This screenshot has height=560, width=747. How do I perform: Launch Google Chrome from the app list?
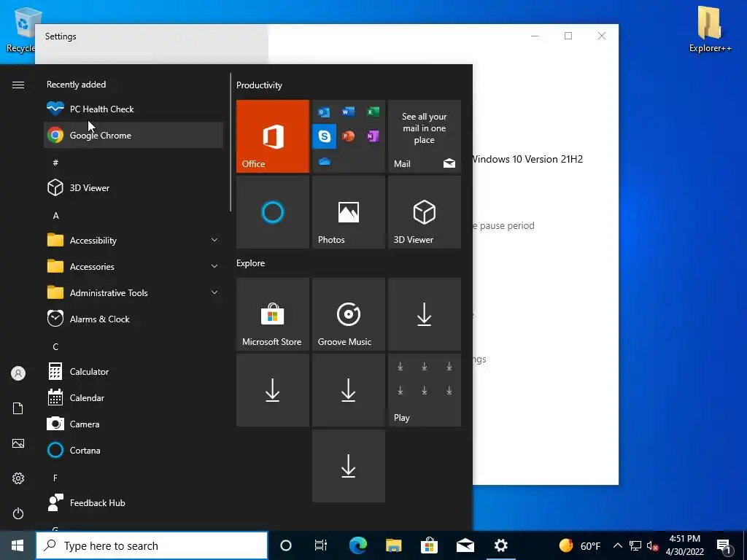pos(133,135)
